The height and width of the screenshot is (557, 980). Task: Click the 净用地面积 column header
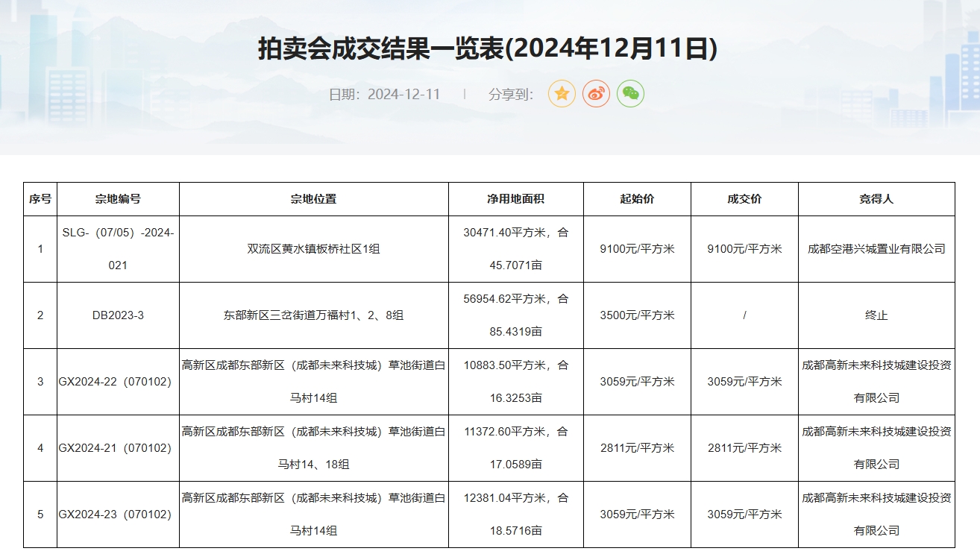515,199
